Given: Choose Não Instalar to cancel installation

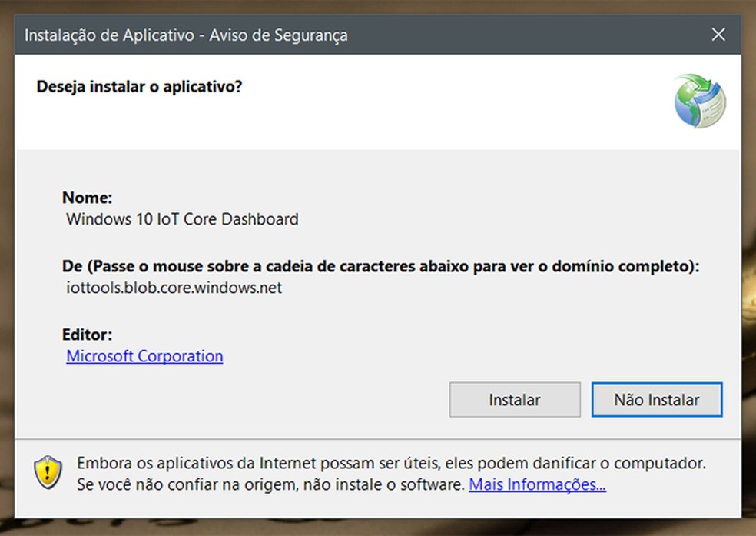Looking at the screenshot, I should [x=656, y=400].
